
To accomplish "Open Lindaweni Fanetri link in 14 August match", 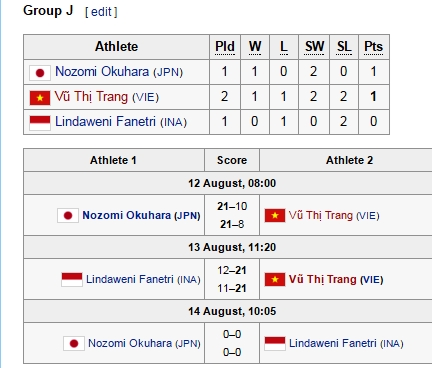I will point(333,343).
